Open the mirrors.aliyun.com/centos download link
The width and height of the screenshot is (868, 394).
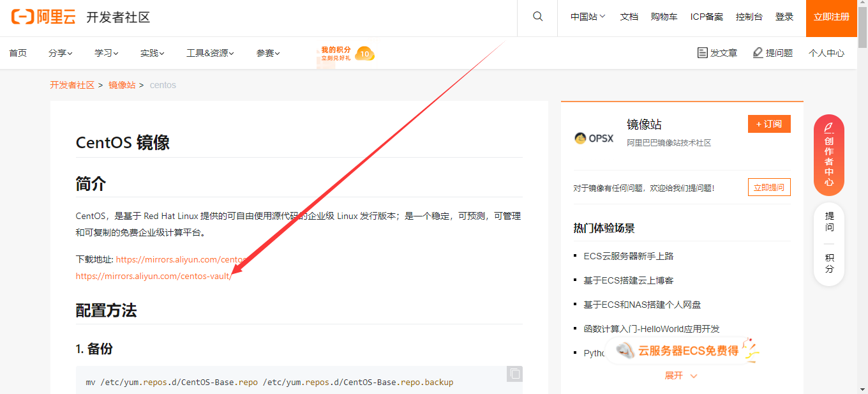(x=181, y=259)
